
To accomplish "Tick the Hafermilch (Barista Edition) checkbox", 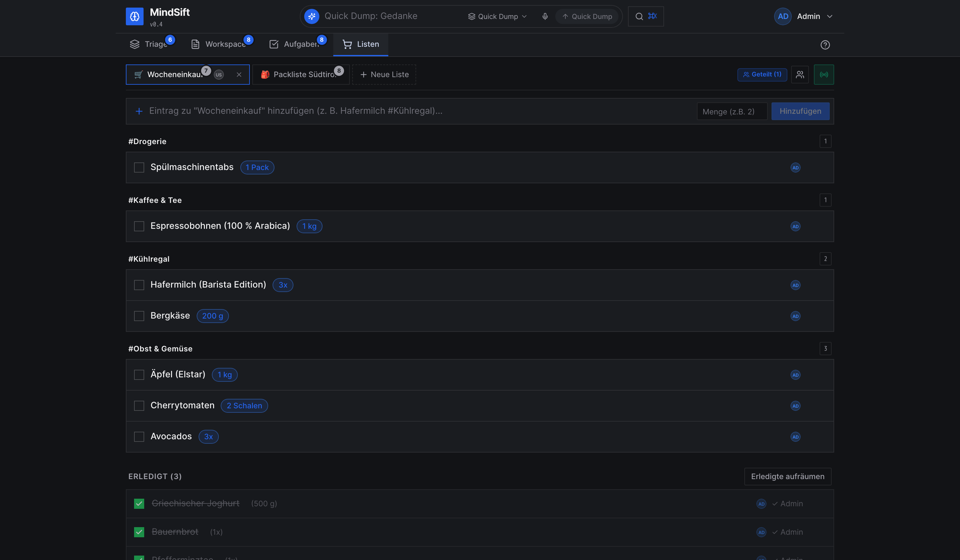I will (x=139, y=285).
